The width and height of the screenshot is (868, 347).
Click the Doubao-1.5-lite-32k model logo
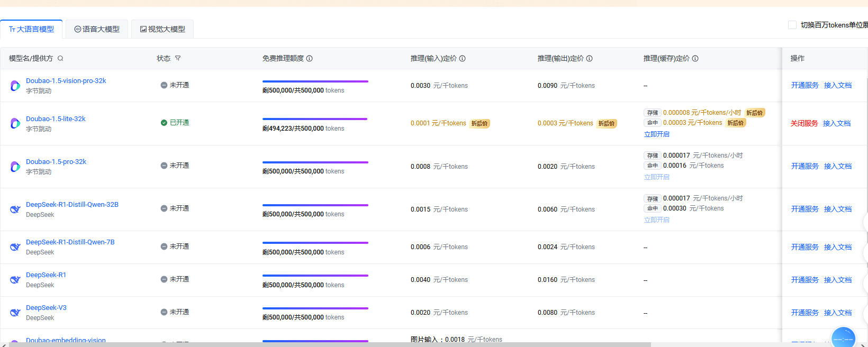[15, 124]
